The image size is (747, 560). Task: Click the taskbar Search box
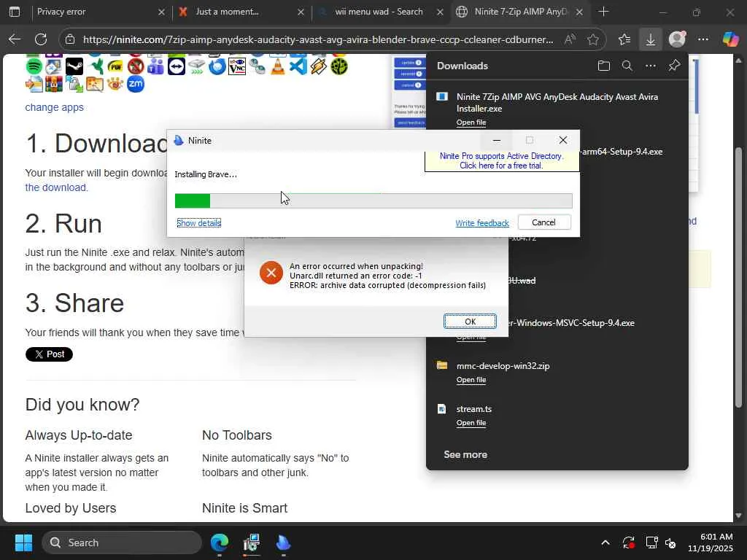click(122, 542)
